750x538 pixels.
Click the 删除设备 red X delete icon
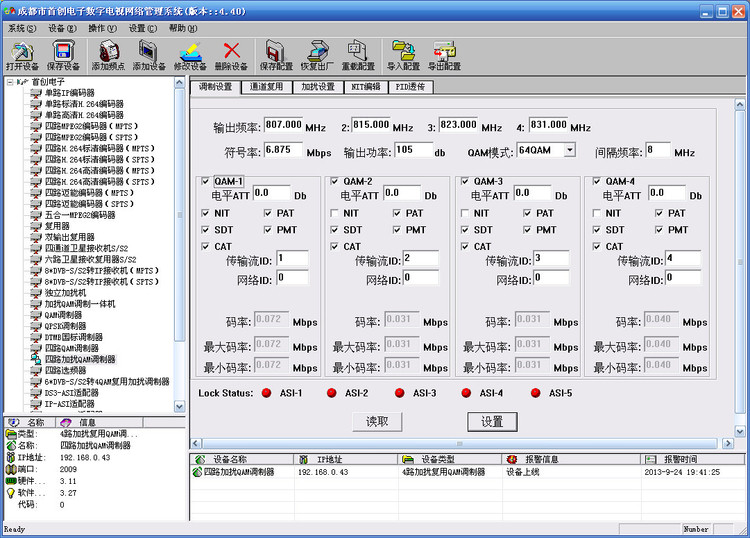tap(232, 55)
